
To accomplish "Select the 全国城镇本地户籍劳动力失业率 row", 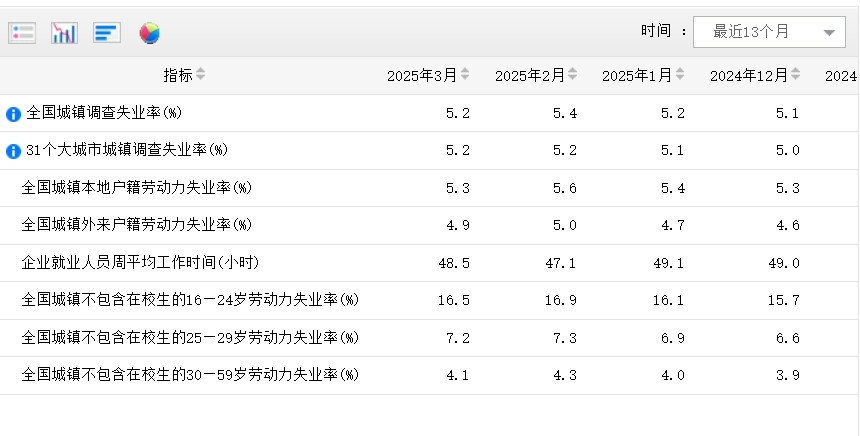I will point(136,188).
